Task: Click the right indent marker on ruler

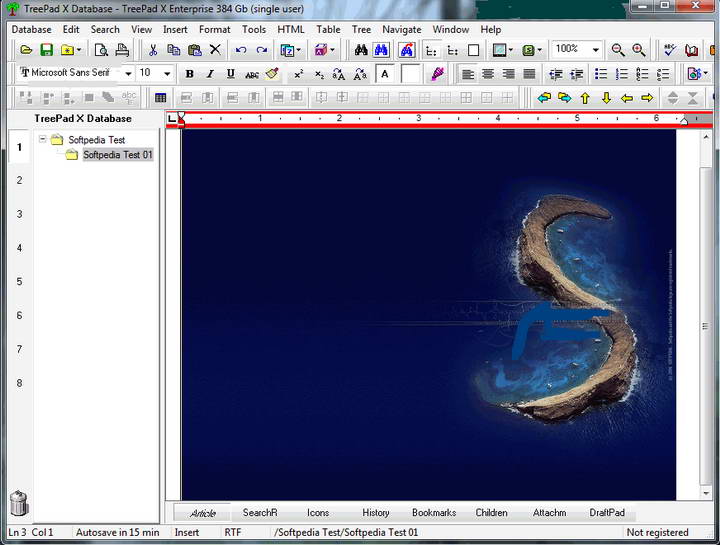Action: (684, 120)
